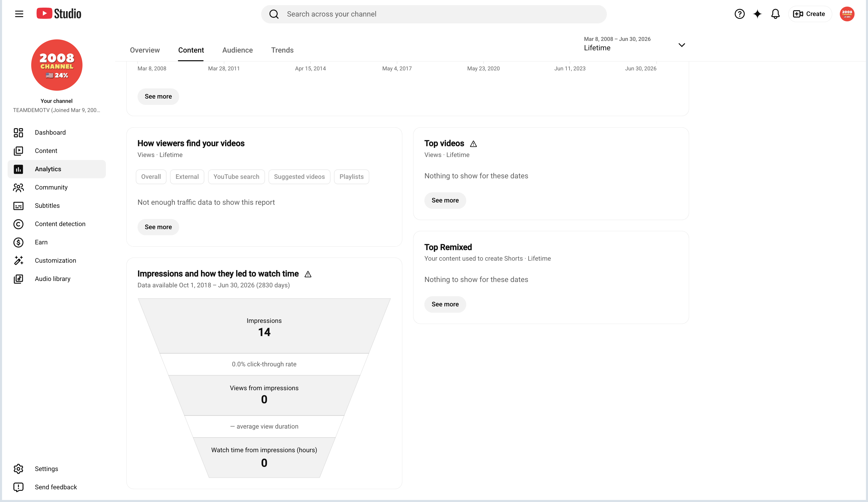The width and height of the screenshot is (868, 502).
Task: Select the Content analytics tab
Action: point(191,50)
